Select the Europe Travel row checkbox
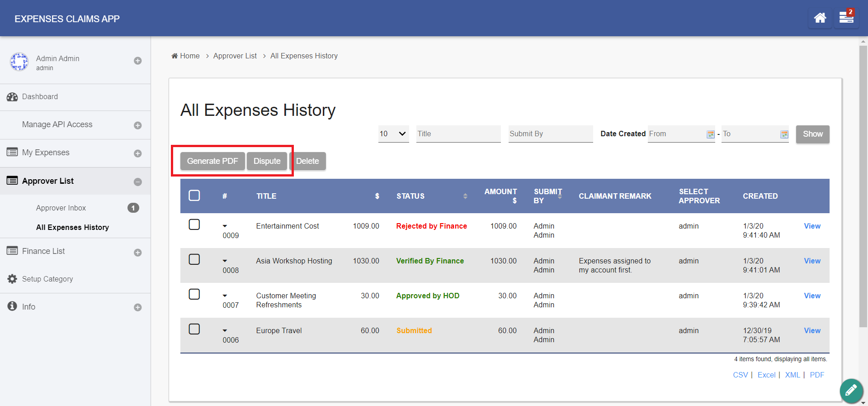868x406 pixels. point(194,329)
